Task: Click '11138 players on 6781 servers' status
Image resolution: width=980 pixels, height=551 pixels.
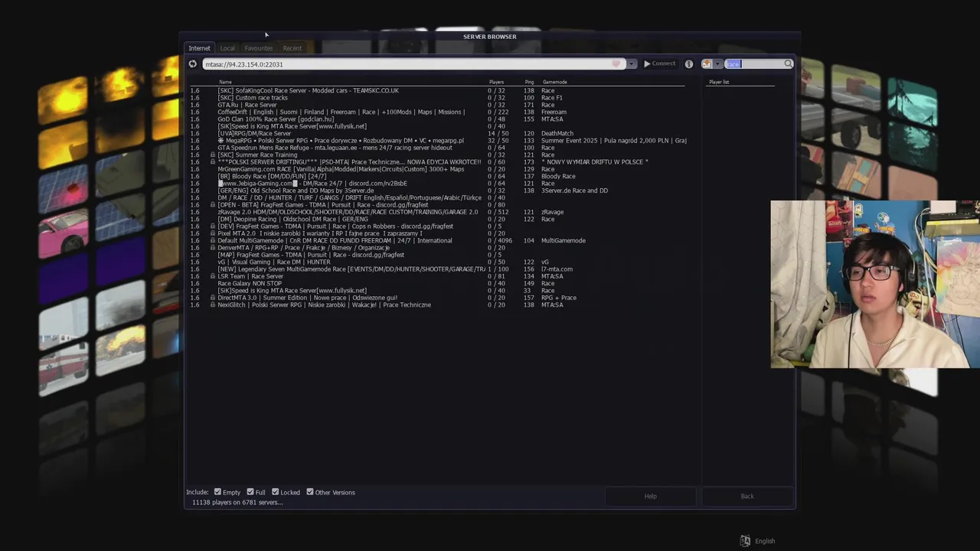Action: coord(237,503)
